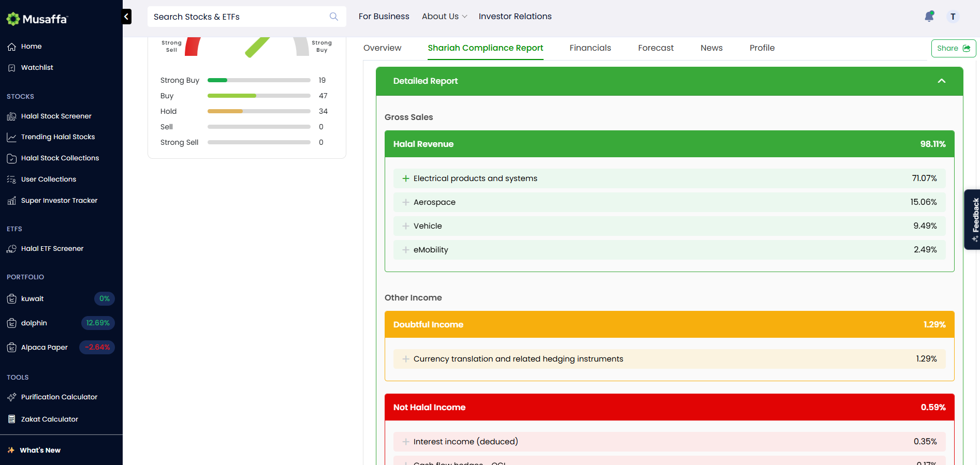Click the 71.07% value
Image resolution: width=980 pixels, height=465 pixels.
coord(924,178)
